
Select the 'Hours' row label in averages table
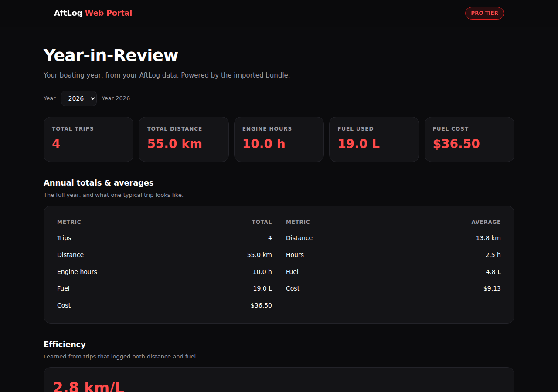(x=295, y=255)
